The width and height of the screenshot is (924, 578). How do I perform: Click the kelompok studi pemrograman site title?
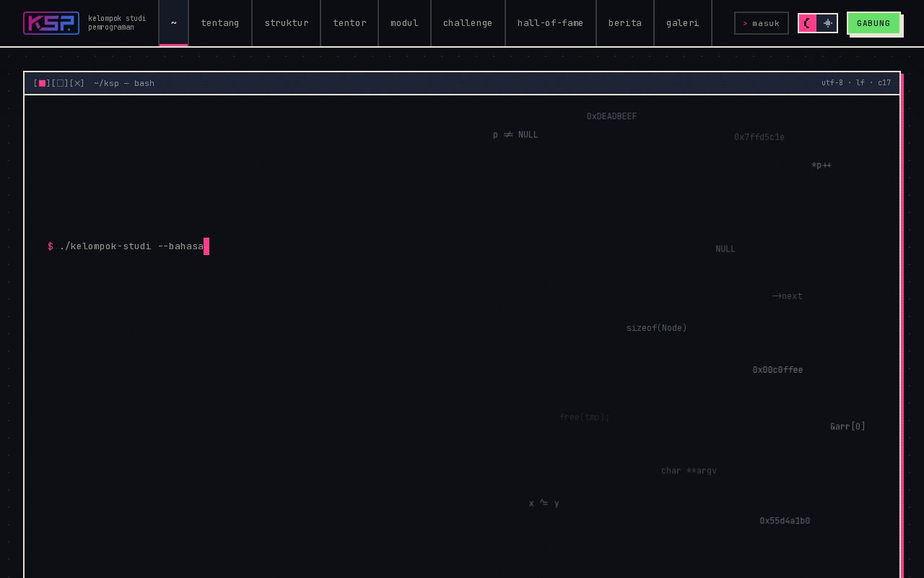(117, 23)
